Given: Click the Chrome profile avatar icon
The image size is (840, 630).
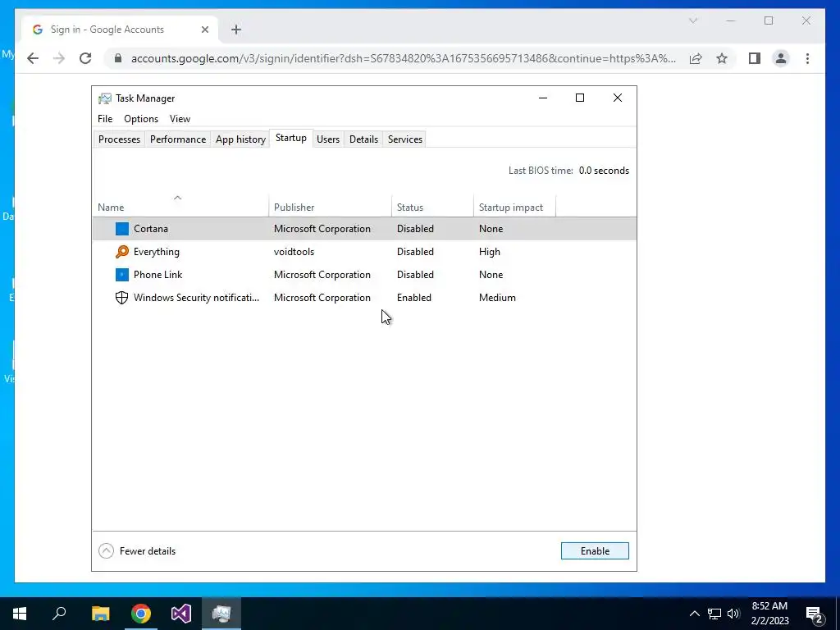Looking at the screenshot, I should tap(781, 58).
